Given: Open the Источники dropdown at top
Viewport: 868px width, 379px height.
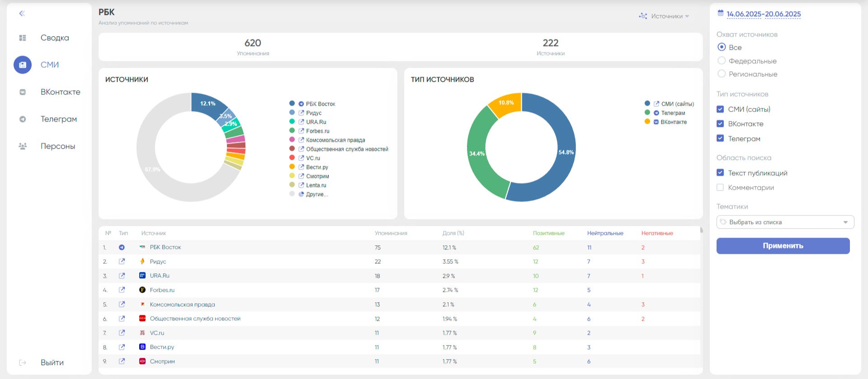Looking at the screenshot, I should (x=665, y=16).
